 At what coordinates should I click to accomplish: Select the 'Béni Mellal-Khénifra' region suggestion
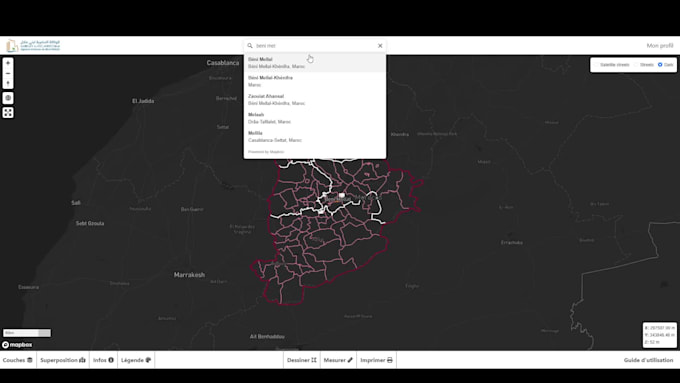click(315, 81)
